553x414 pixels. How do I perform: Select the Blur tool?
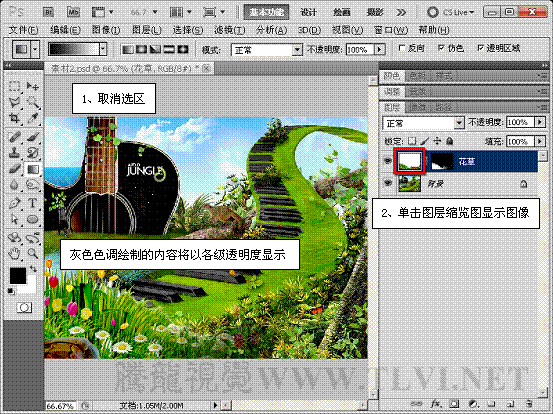coord(14,185)
